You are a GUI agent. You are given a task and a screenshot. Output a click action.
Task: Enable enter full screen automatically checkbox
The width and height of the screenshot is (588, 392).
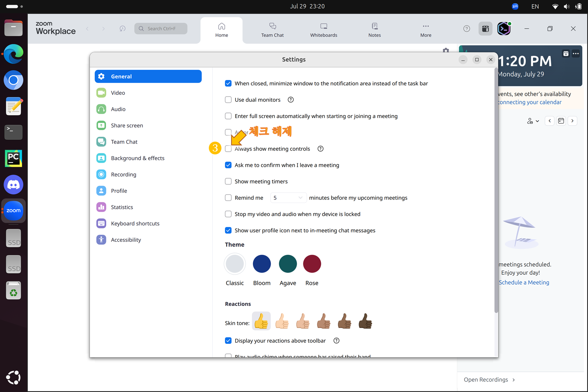click(228, 116)
